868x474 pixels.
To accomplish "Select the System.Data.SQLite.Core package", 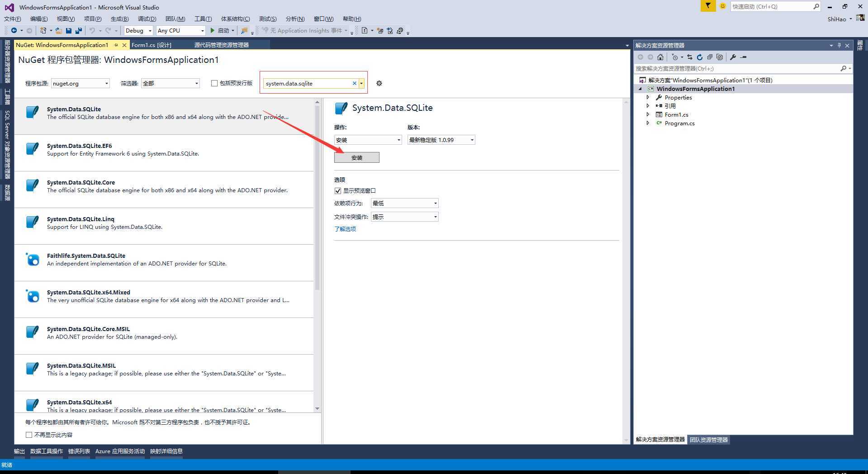I will tap(164, 190).
